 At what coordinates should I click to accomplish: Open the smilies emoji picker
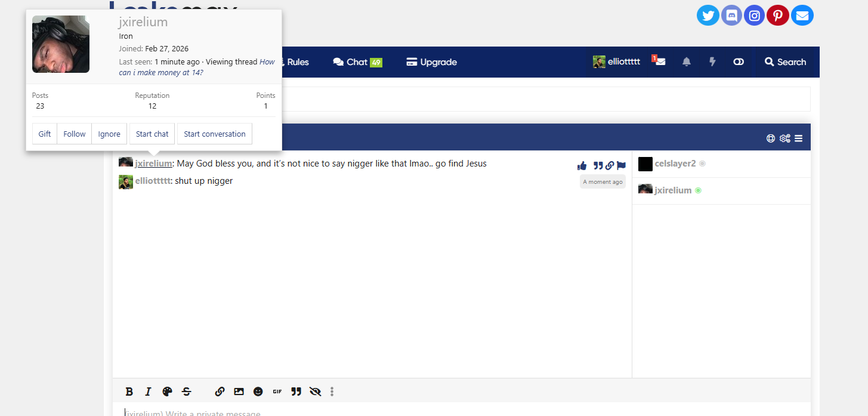pyautogui.click(x=258, y=392)
